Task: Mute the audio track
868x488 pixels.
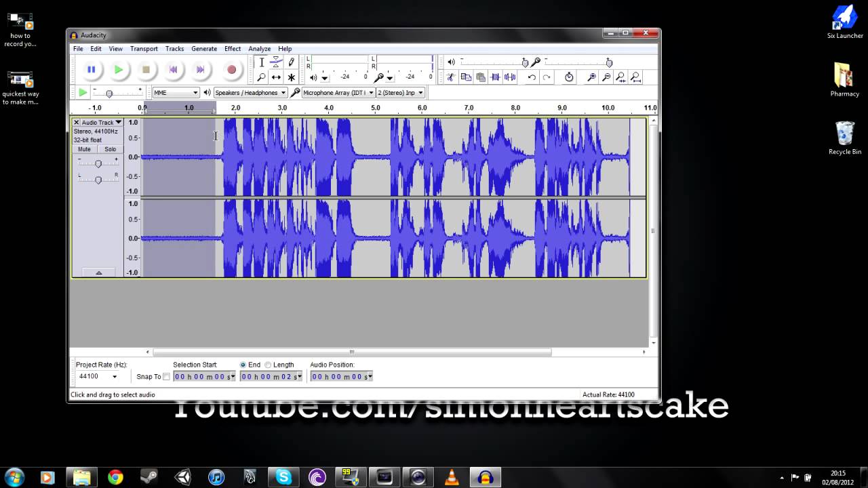Action: point(84,149)
